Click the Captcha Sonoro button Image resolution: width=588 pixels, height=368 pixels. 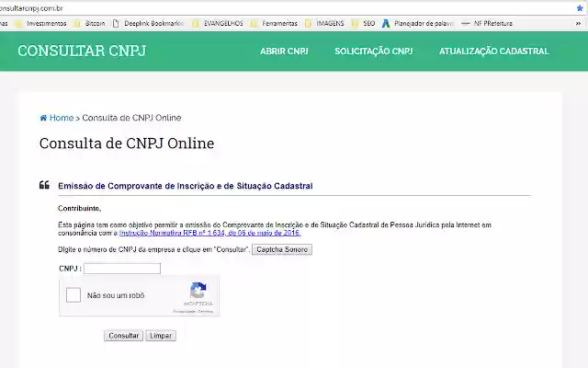pos(282,249)
